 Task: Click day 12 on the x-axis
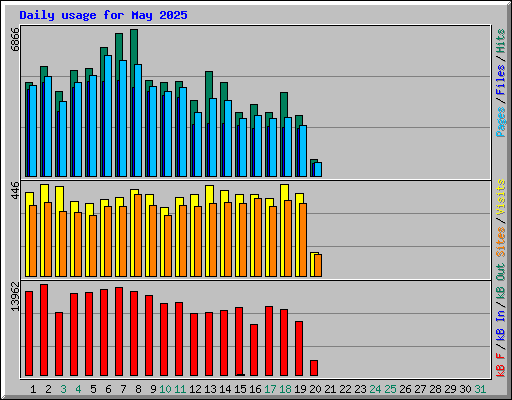[195, 389]
